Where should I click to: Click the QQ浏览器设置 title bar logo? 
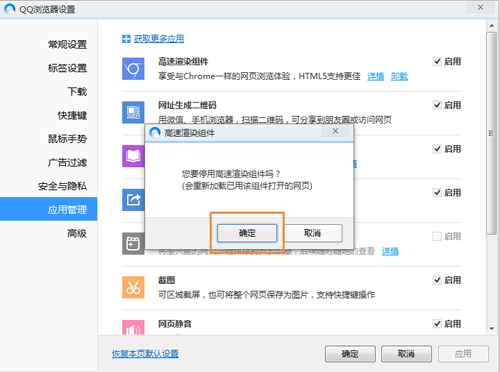click(10, 9)
